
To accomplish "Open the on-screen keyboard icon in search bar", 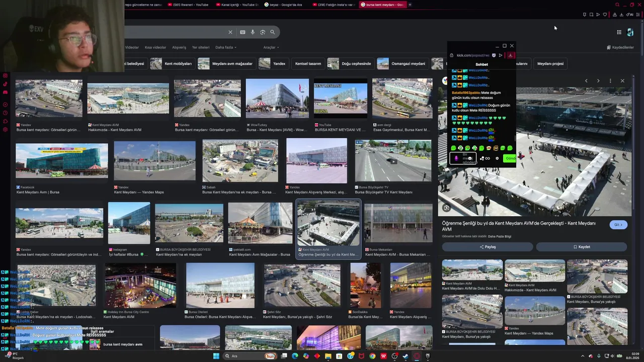I will [x=243, y=32].
